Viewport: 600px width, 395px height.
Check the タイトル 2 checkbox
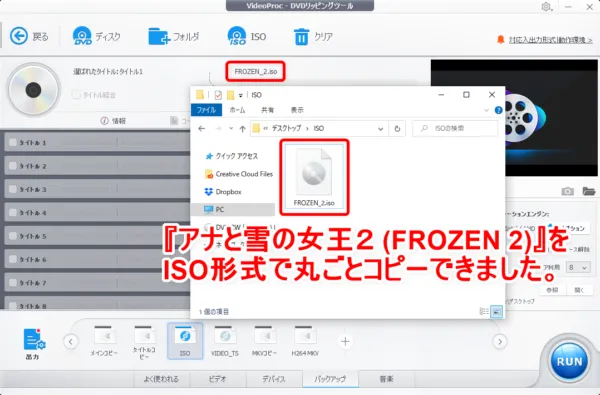[13, 166]
